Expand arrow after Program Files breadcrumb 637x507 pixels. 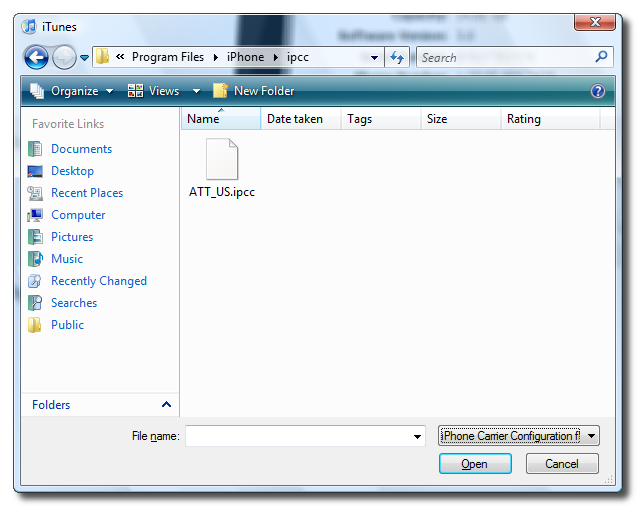pyautogui.click(x=216, y=57)
